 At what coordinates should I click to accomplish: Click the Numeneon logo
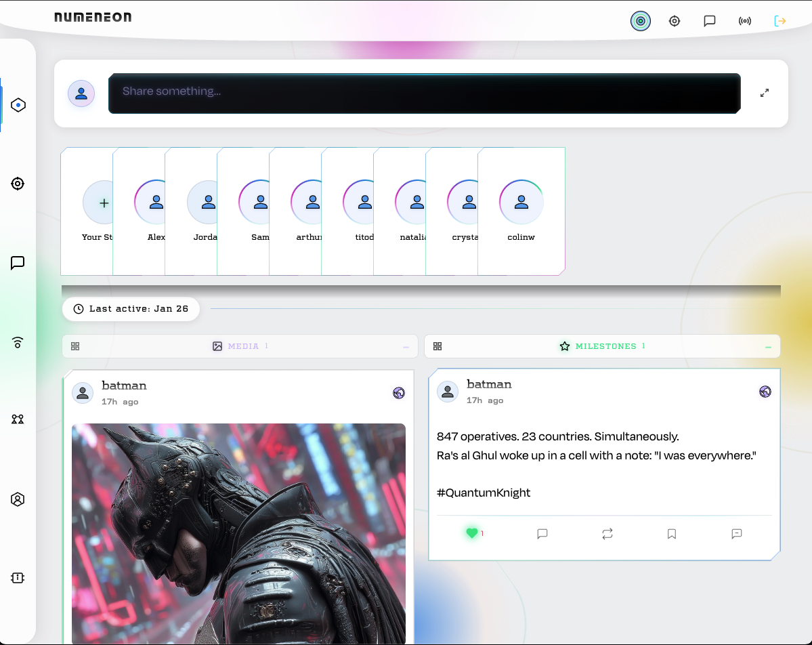[x=93, y=17]
